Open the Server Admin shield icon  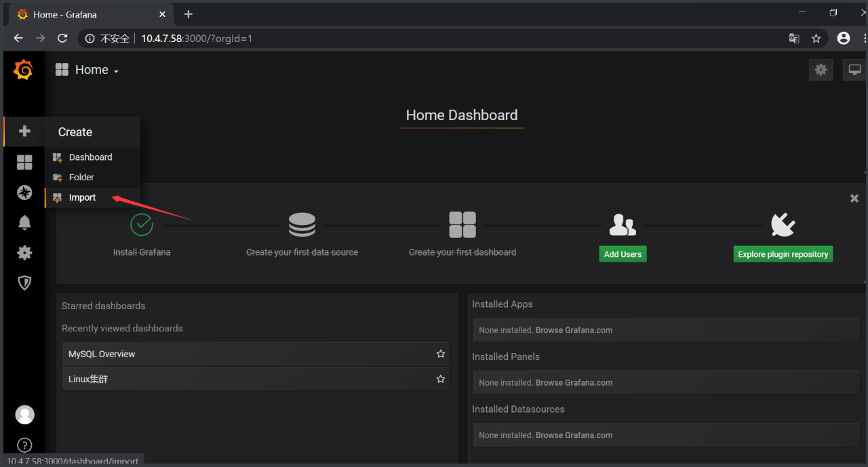pos(24,283)
